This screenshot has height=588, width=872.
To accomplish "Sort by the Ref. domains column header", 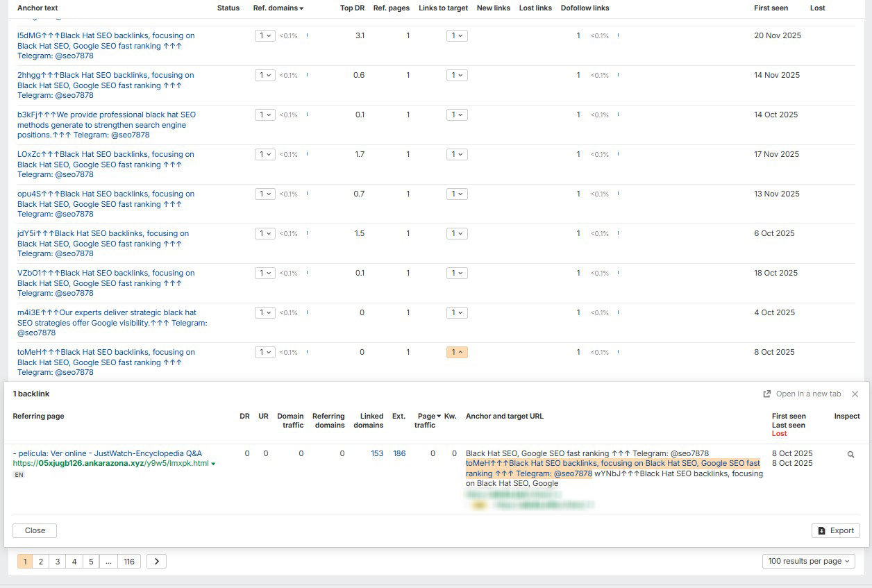I will tap(278, 8).
